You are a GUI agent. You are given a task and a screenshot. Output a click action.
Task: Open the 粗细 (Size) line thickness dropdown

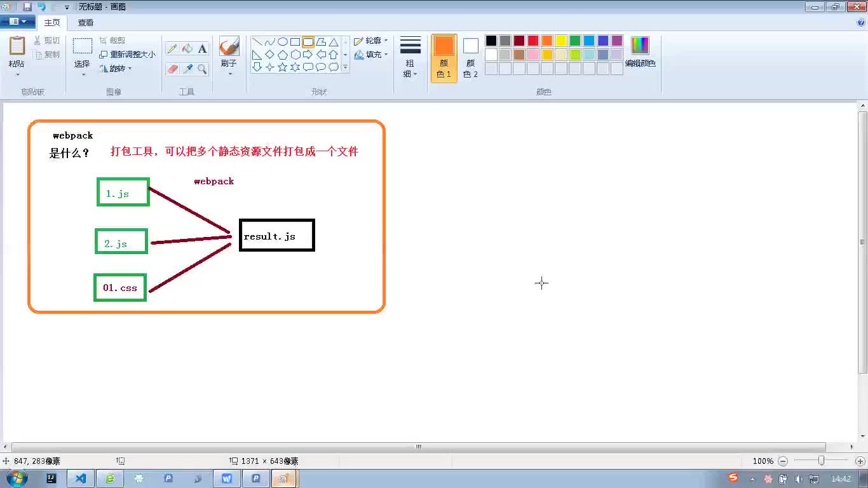click(x=410, y=57)
